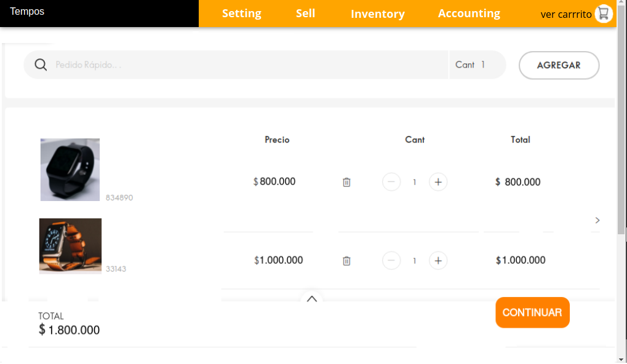
Task: Click the search magnifier icon
Action: click(41, 65)
